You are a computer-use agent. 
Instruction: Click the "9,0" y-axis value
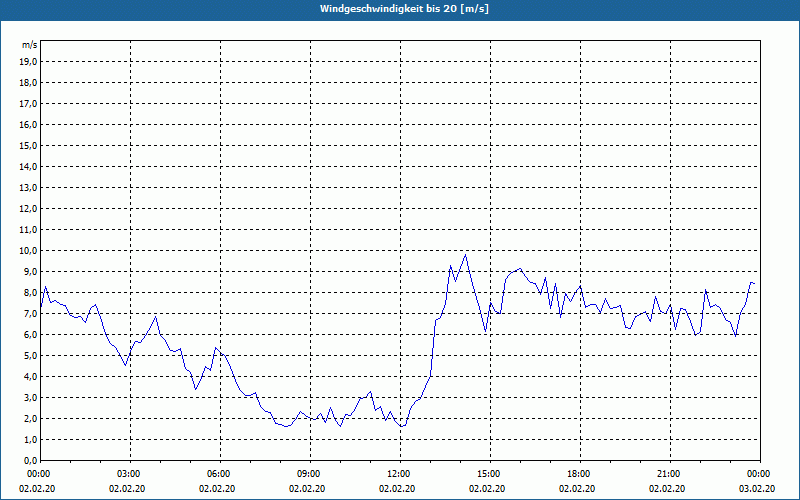click(31, 271)
